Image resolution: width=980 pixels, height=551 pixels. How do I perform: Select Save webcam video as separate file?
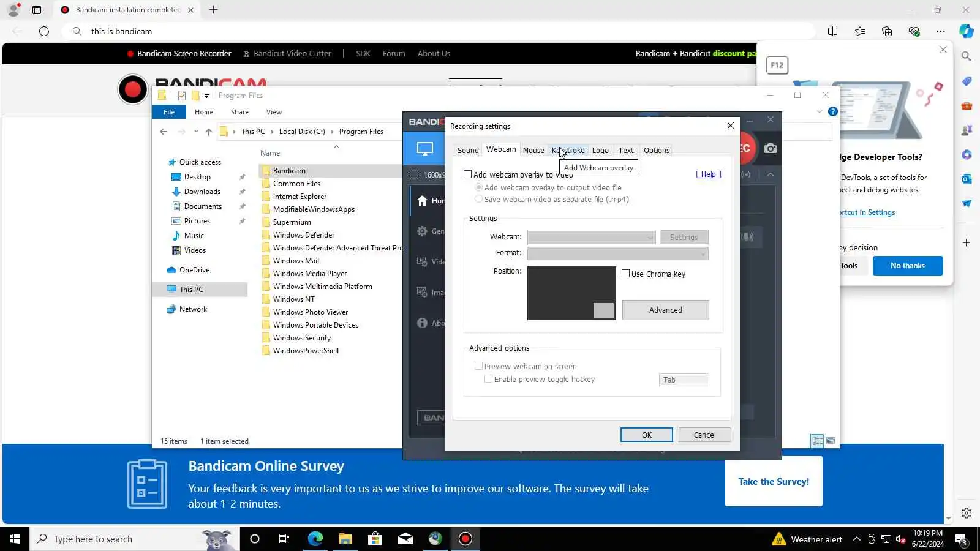tap(479, 199)
